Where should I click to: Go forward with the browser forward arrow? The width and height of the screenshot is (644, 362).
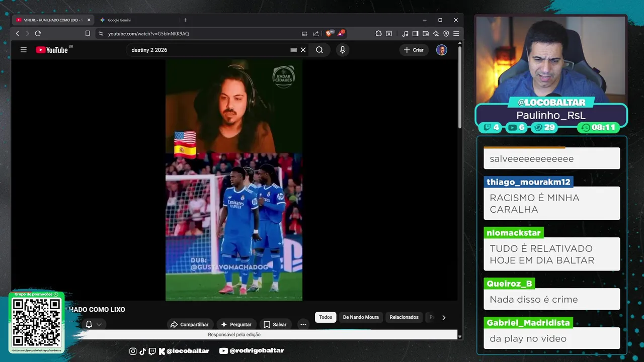point(27,34)
